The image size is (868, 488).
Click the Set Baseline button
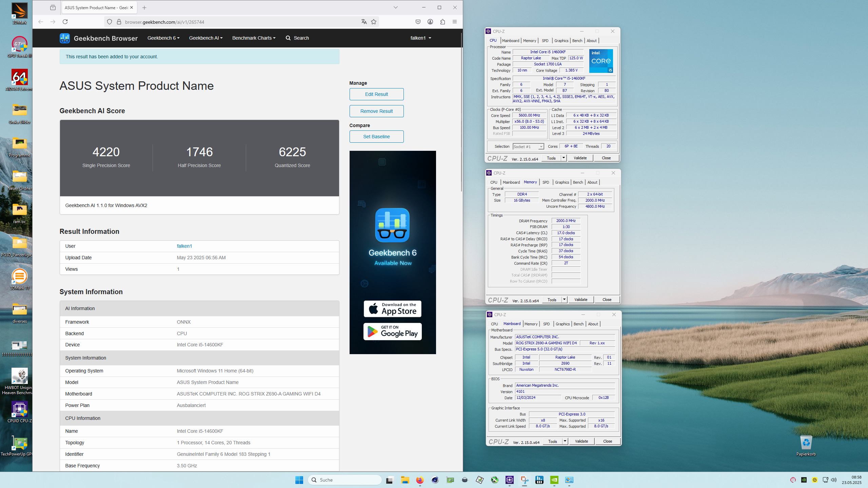(376, 137)
